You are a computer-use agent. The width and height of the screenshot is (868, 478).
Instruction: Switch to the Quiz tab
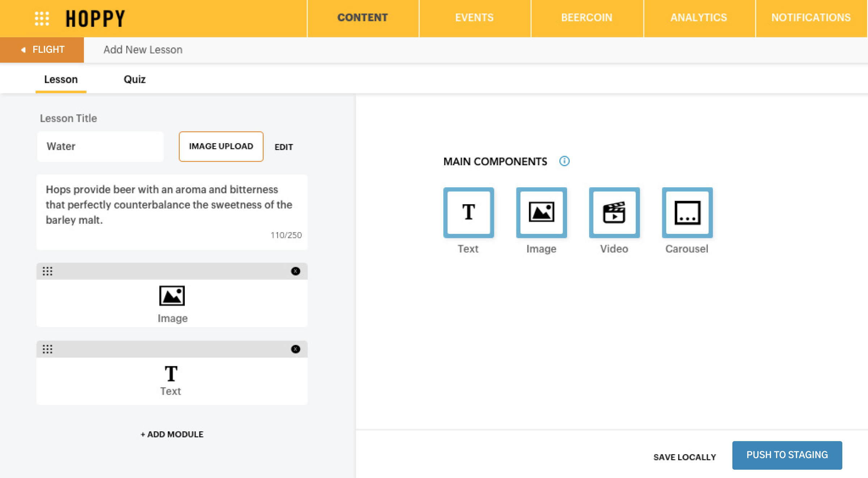[135, 79]
